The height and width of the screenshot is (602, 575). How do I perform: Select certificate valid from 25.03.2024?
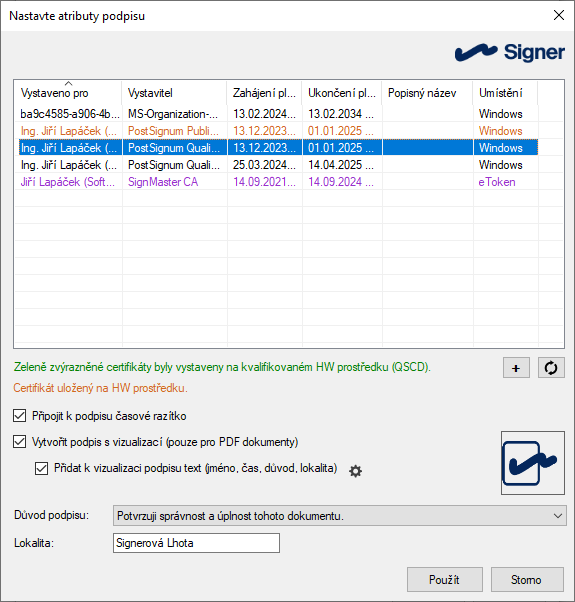click(x=278, y=165)
